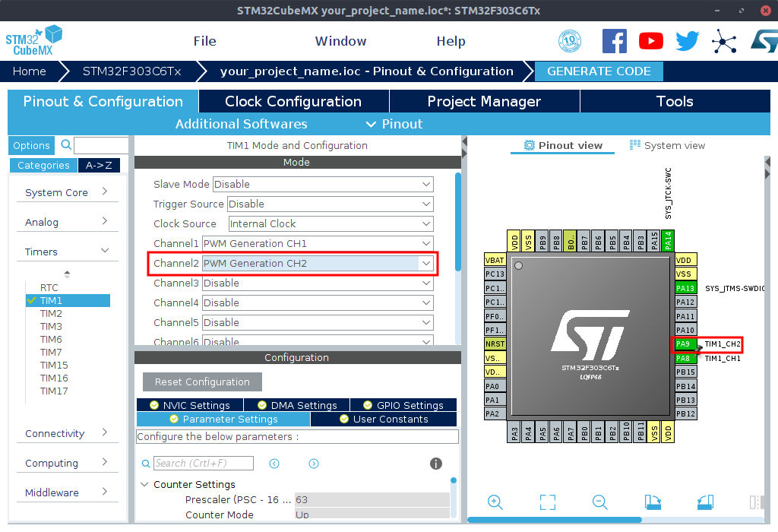This screenshot has height=532, width=778.
Task: Click the fit-to-screen pinout icon
Action: click(x=547, y=502)
